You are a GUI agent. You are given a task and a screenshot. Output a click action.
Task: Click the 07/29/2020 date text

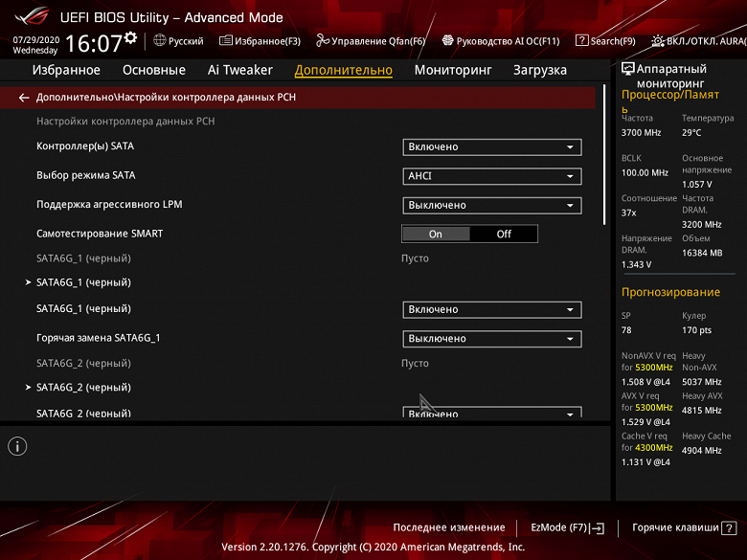pyautogui.click(x=36, y=39)
